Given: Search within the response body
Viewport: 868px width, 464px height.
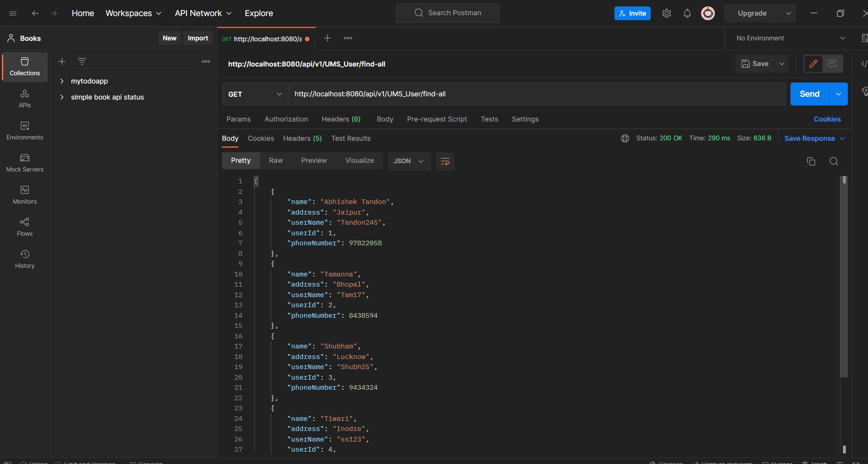Looking at the screenshot, I should pyautogui.click(x=834, y=161).
